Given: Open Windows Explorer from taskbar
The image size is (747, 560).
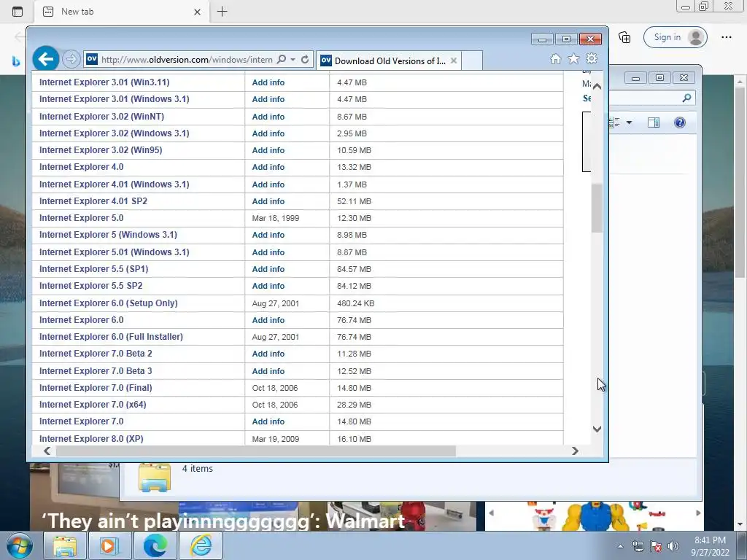Looking at the screenshot, I should coord(65,545).
